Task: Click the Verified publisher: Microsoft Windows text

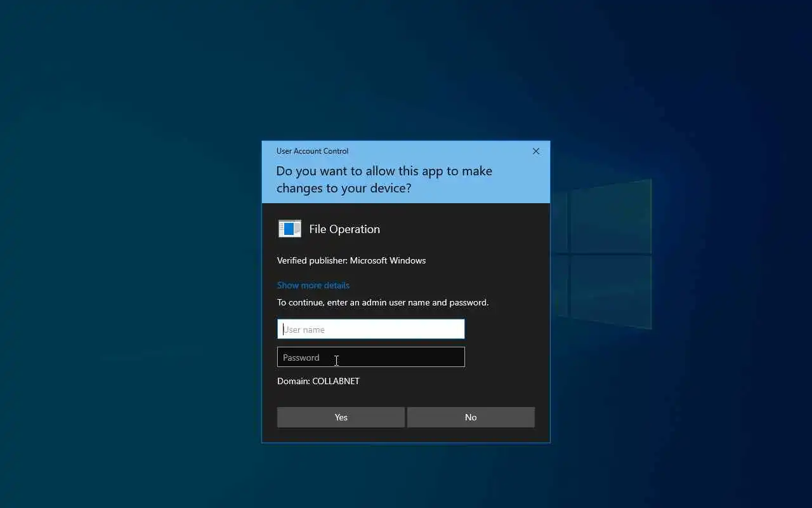Action: (x=351, y=260)
